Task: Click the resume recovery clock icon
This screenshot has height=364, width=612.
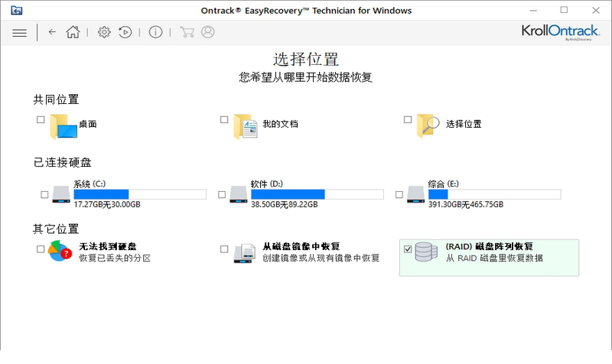Action: click(x=125, y=32)
